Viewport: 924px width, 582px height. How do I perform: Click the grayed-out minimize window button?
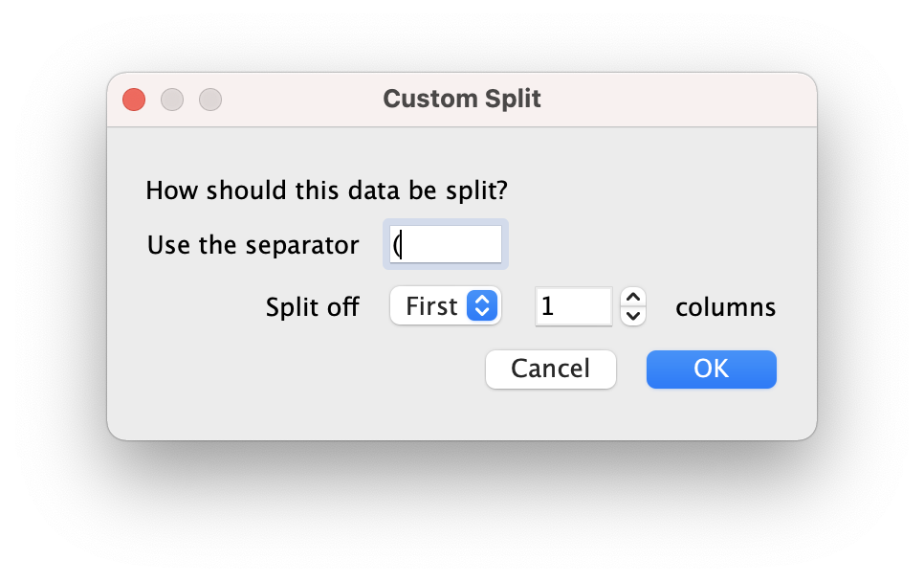[x=172, y=99]
